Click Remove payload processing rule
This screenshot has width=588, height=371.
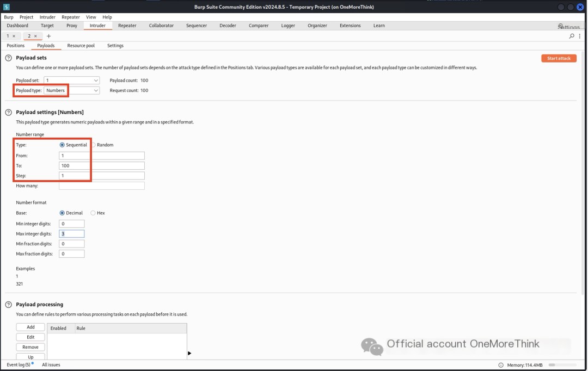[x=30, y=347]
